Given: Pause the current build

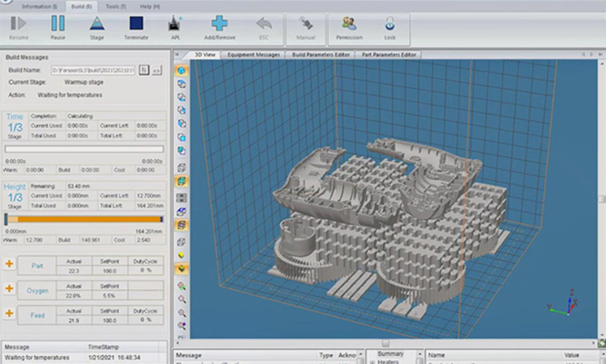Looking at the screenshot, I should click(x=58, y=27).
